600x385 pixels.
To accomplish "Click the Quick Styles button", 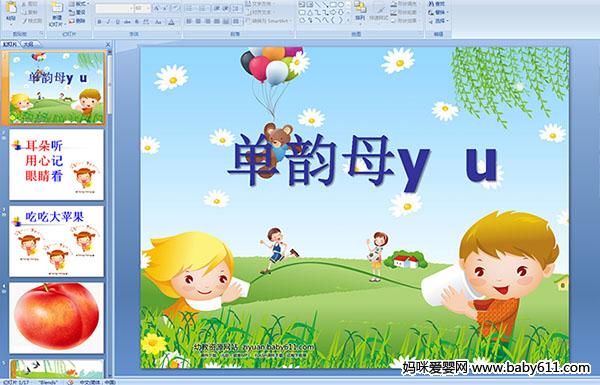I will pos(379,13).
